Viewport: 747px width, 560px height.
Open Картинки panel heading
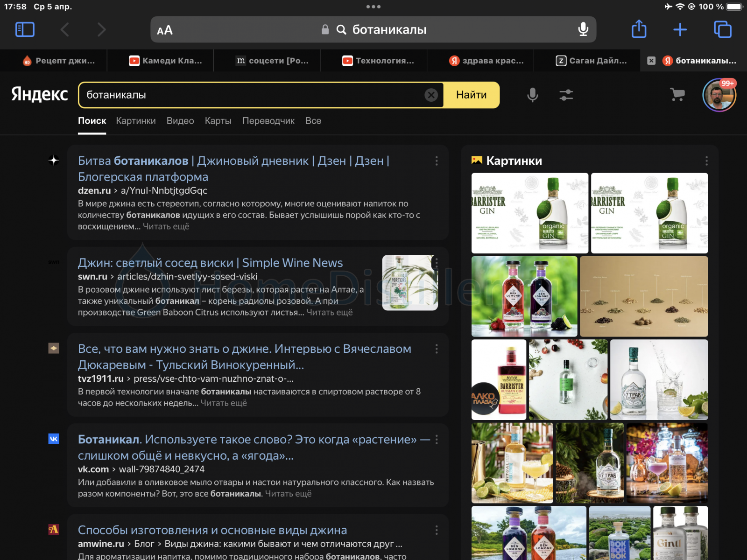coord(514,161)
